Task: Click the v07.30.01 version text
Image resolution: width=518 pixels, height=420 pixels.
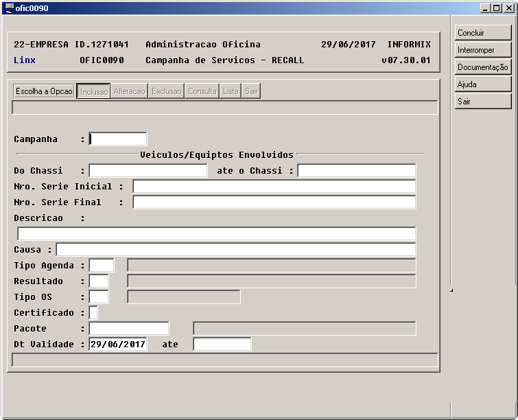Action: [x=406, y=60]
